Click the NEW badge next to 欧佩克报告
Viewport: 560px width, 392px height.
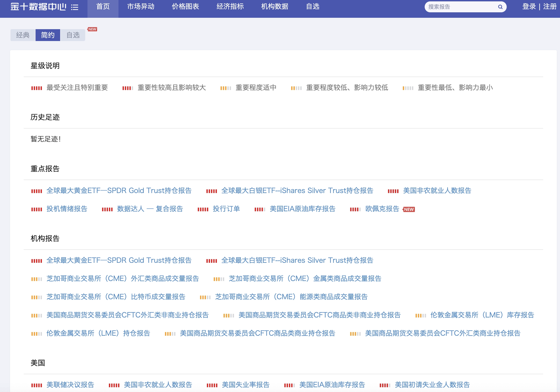(x=408, y=209)
